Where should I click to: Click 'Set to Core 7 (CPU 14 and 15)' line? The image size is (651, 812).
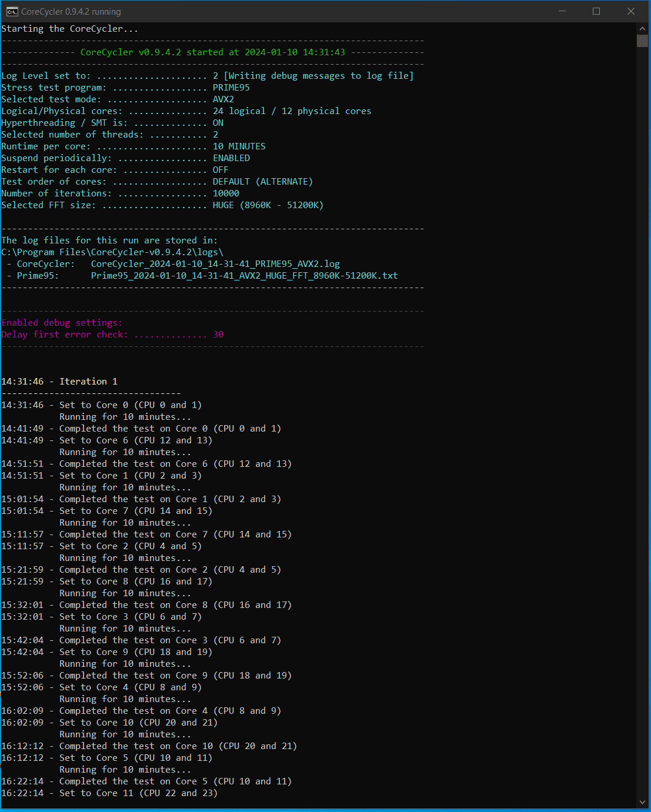tap(106, 511)
